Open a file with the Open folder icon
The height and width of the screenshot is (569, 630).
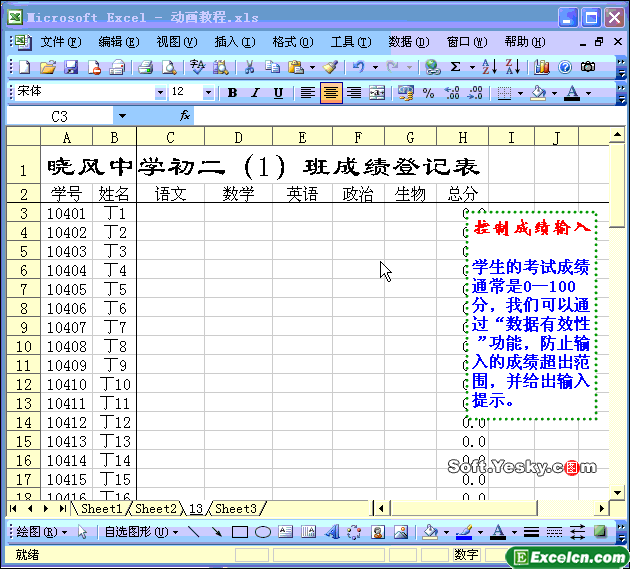(48, 67)
